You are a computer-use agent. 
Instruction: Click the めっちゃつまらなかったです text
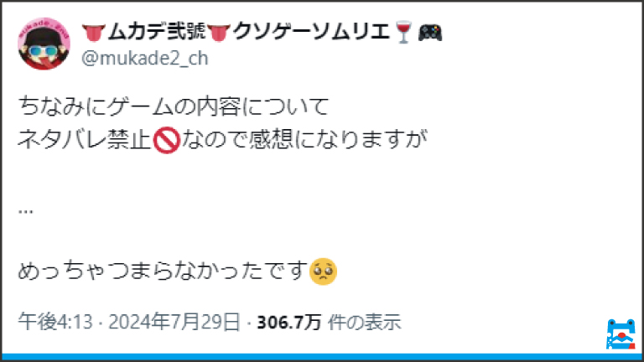(163, 271)
